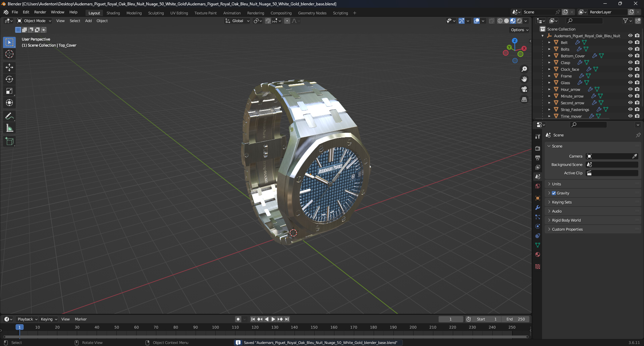Open the Object Data properties tab

click(x=538, y=245)
